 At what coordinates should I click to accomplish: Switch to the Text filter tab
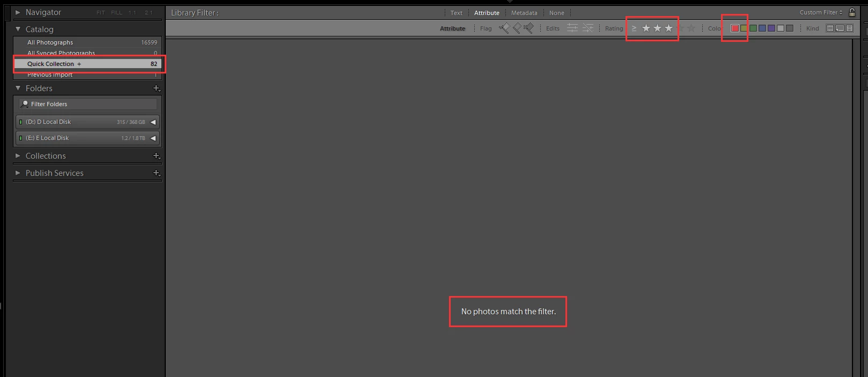(457, 13)
